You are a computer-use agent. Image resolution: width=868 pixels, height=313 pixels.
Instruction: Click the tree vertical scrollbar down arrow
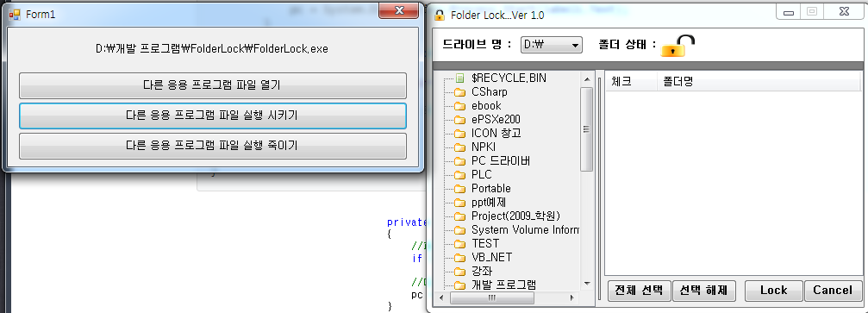pos(587,283)
